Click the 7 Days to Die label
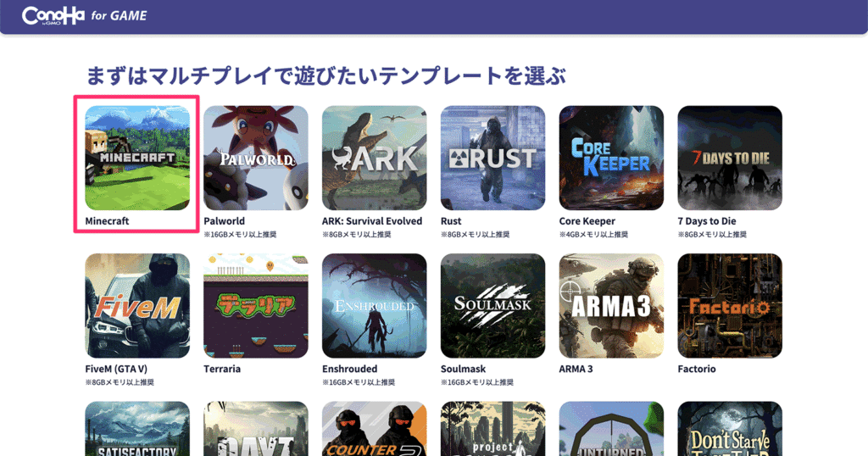 707,221
